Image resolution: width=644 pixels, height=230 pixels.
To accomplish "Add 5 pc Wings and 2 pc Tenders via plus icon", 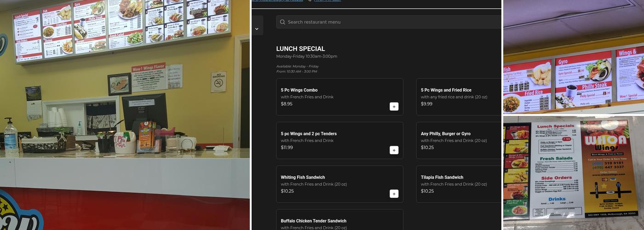I will click(394, 150).
